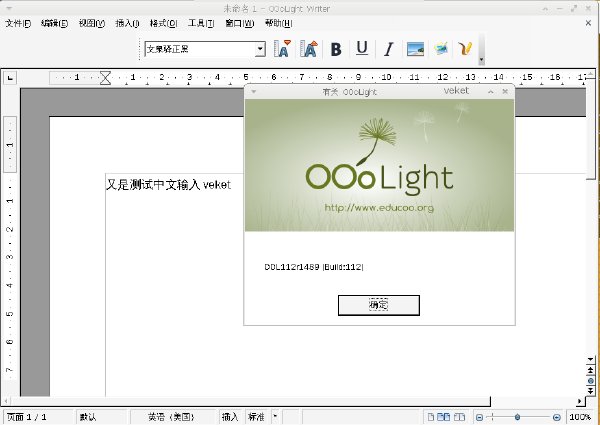Click the zoom slider handle

(x=517, y=417)
